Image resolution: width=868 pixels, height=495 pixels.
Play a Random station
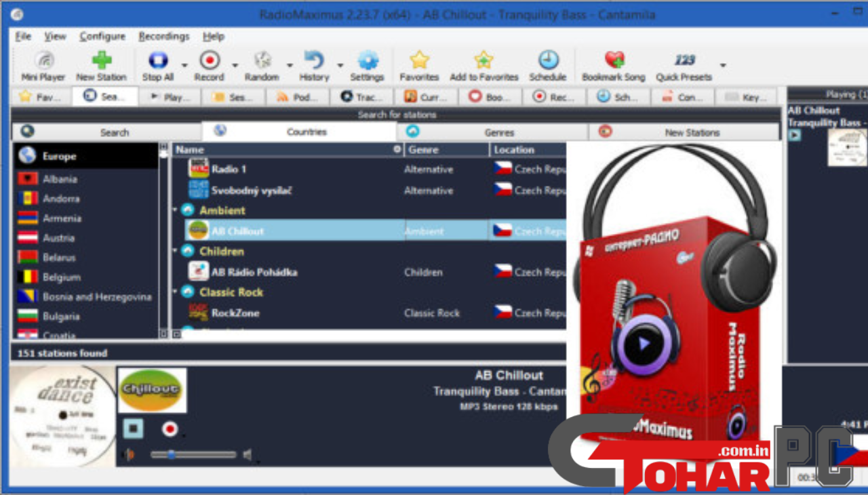point(262,66)
